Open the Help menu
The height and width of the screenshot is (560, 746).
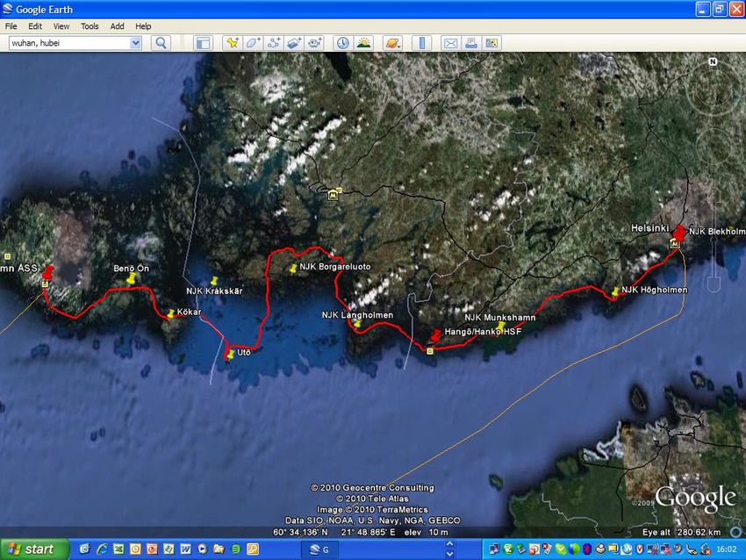coord(143,26)
